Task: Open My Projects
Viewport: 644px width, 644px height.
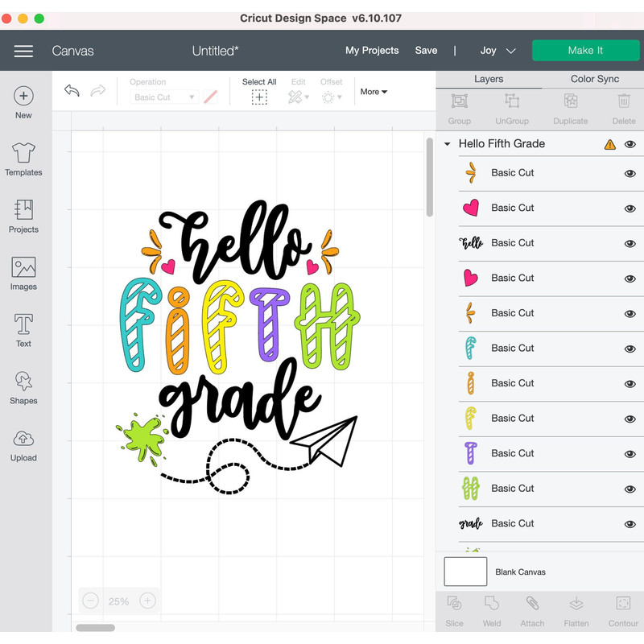Action: click(372, 50)
